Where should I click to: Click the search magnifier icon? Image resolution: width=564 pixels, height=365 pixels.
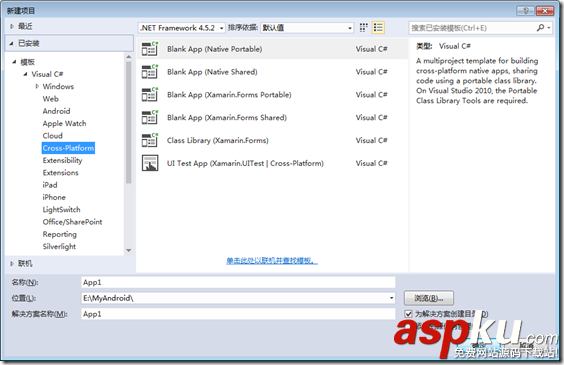pos(540,28)
